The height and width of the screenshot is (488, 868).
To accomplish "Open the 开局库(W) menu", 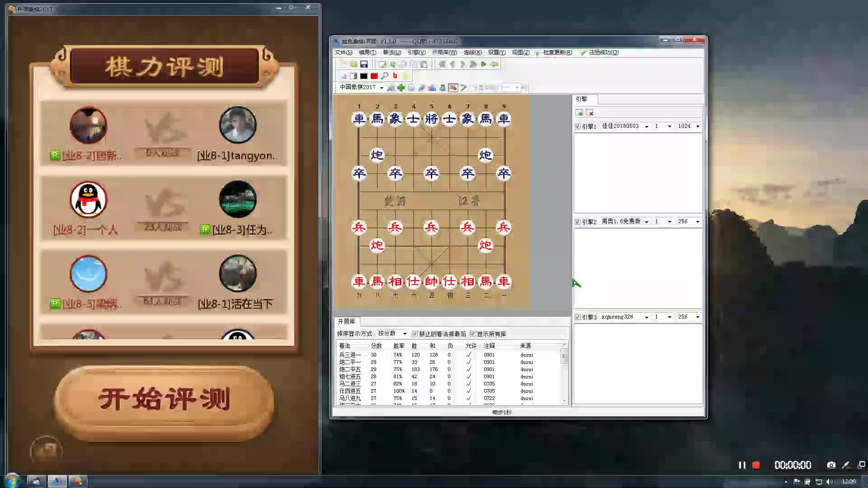I will pos(444,52).
